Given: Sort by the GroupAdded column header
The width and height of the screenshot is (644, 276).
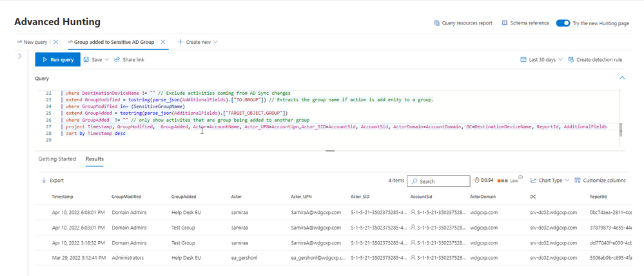Looking at the screenshot, I should tap(184, 197).
